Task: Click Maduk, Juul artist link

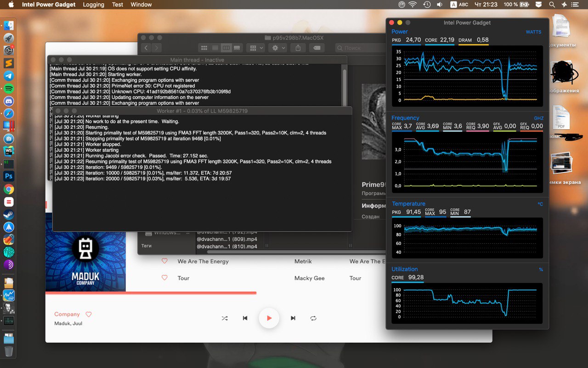Action: (68, 323)
